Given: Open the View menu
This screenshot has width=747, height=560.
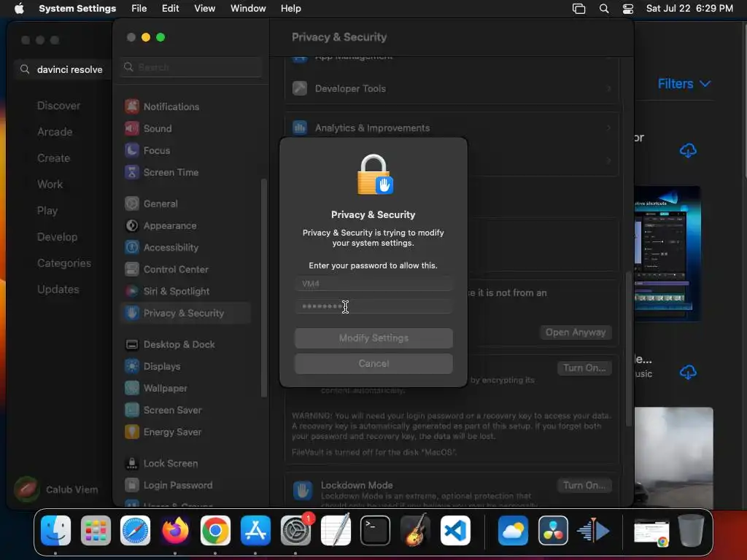Looking at the screenshot, I should [x=204, y=9].
